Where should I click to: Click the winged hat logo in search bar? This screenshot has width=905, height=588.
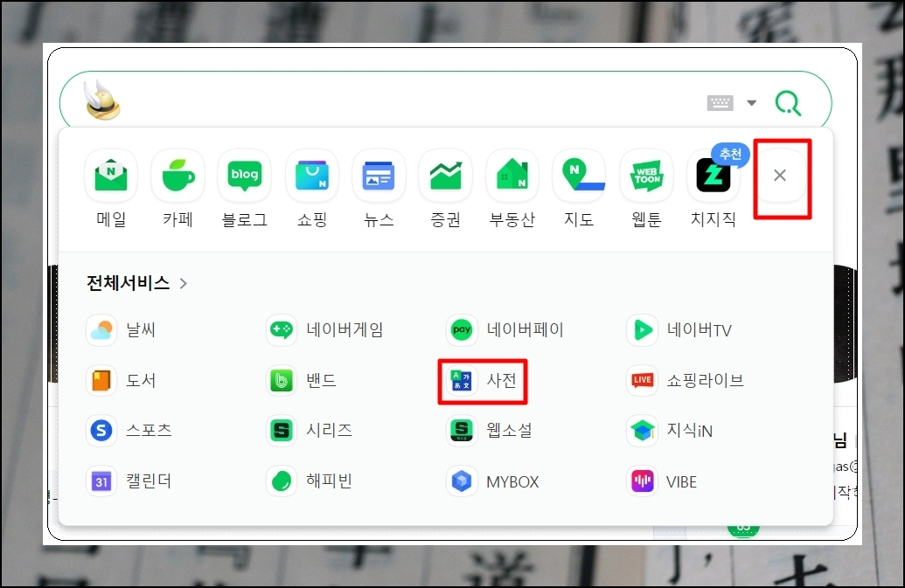[102, 100]
